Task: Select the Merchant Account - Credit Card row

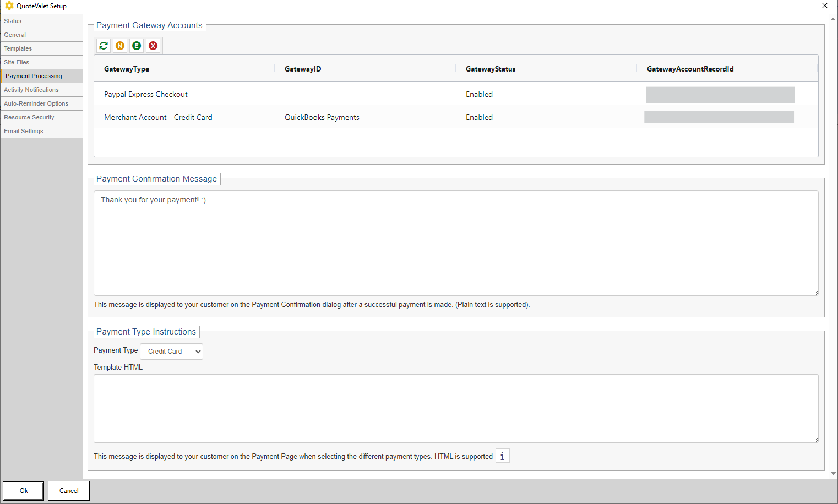Action: click(x=158, y=117)
